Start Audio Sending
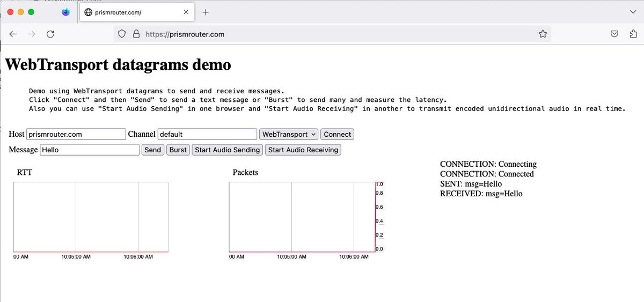The width and height of the screenshot is (644, 302). (x=228, y=150)
